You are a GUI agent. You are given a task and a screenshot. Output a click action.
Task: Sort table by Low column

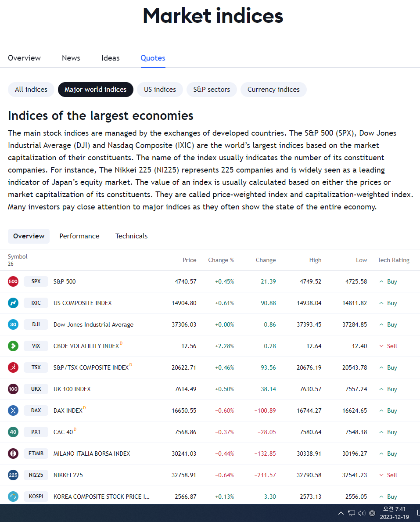point(362,260)
